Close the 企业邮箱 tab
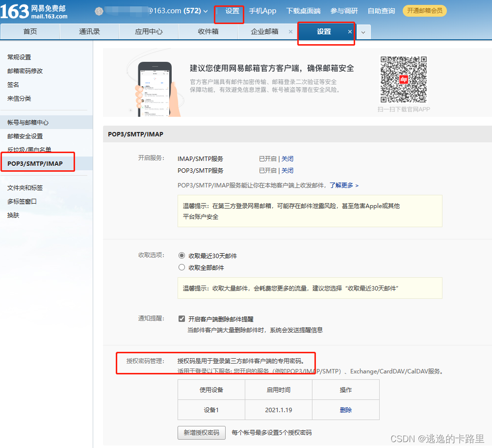Image resolution: width=492 pixels, height=448 pixels. pos(290,32)
